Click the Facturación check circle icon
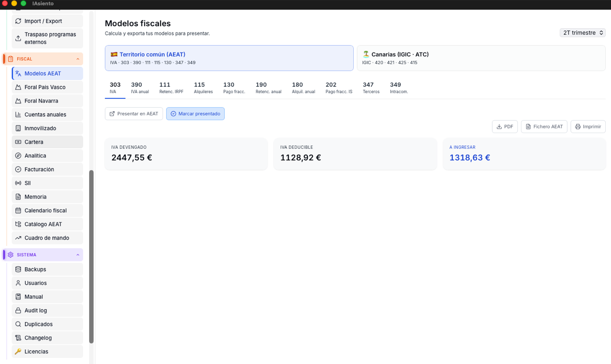This screenshot has height=364, width=611. tap(18, 169)
